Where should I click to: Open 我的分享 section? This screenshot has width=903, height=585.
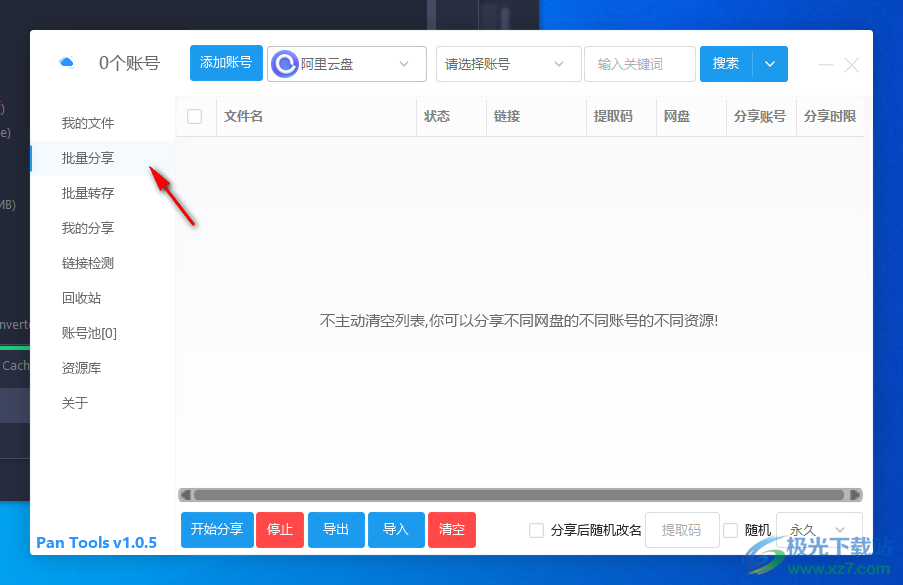88,229
